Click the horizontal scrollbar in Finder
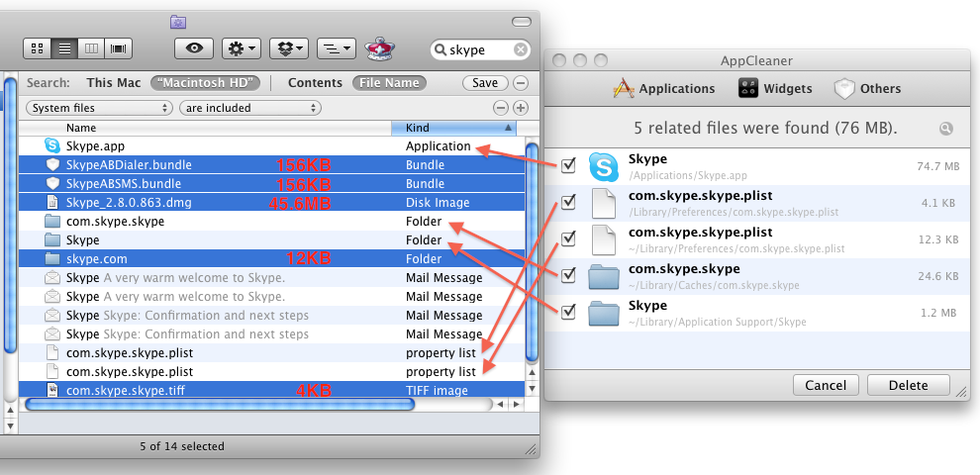 coord(219,405)
